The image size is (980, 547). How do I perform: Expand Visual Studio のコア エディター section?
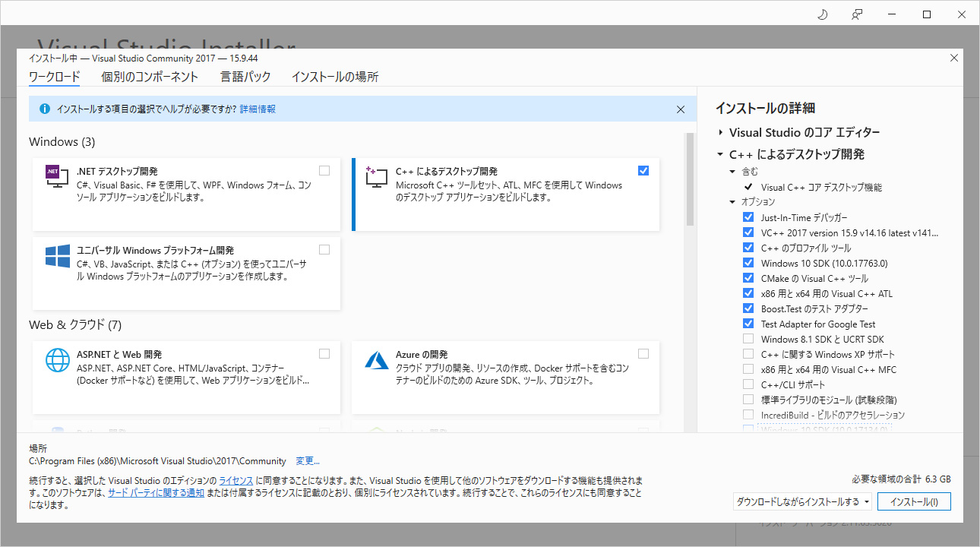[x=720, y=133]
